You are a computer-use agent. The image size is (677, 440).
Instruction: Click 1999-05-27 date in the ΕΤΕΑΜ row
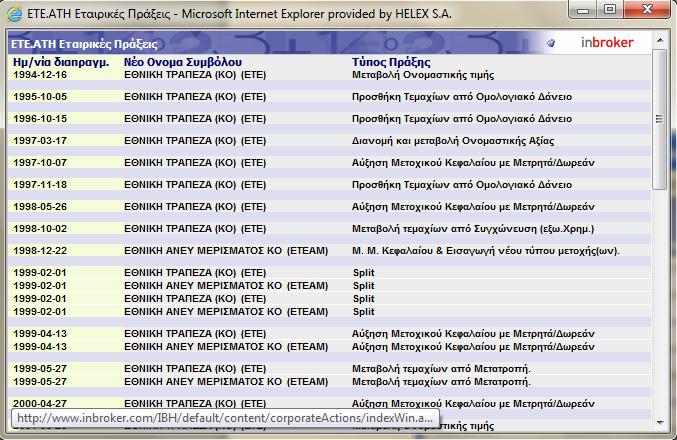[40, 382]
